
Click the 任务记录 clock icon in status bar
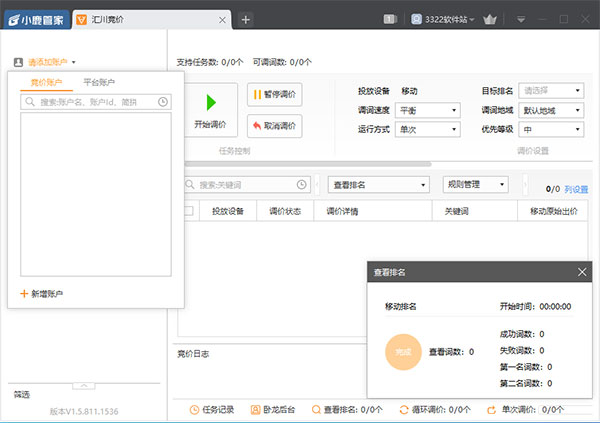tap(194, 410)
